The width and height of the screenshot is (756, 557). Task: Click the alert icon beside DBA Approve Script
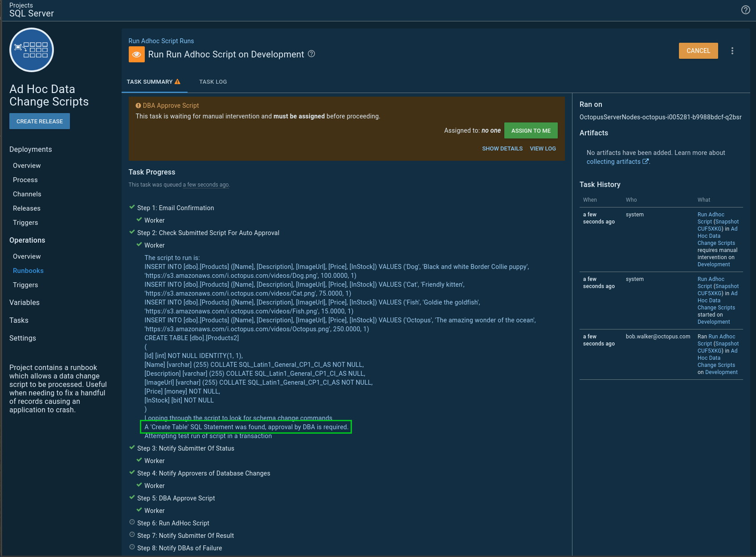click(x=138, y=106)
